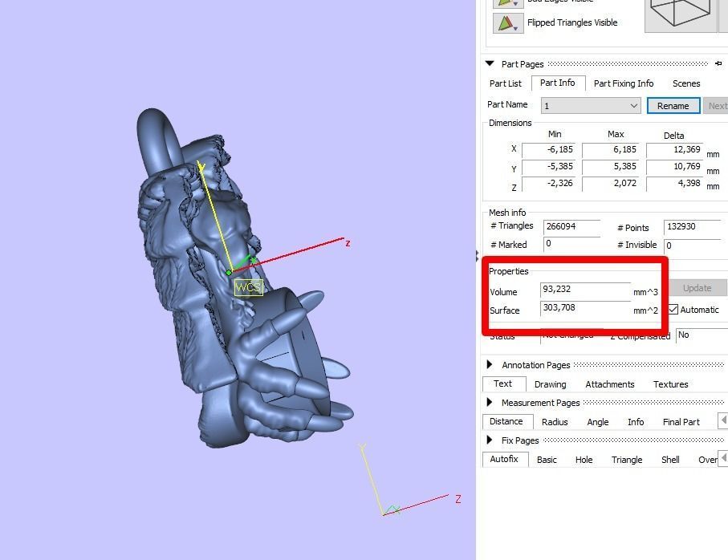The width and height of the screenshot is (728, 560).
Task: Select the Part Info tab
Action: (558, 83)
